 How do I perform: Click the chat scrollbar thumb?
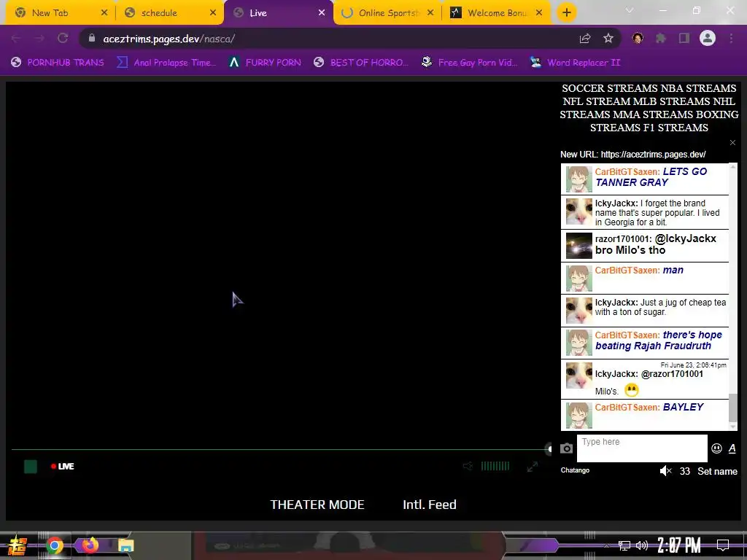pyautogui.click(x=732, y=408)
